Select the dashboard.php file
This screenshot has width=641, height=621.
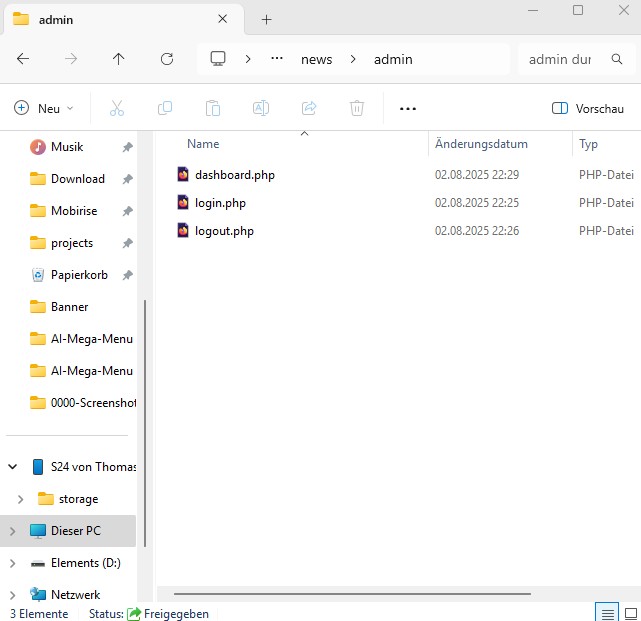point(234,175)
